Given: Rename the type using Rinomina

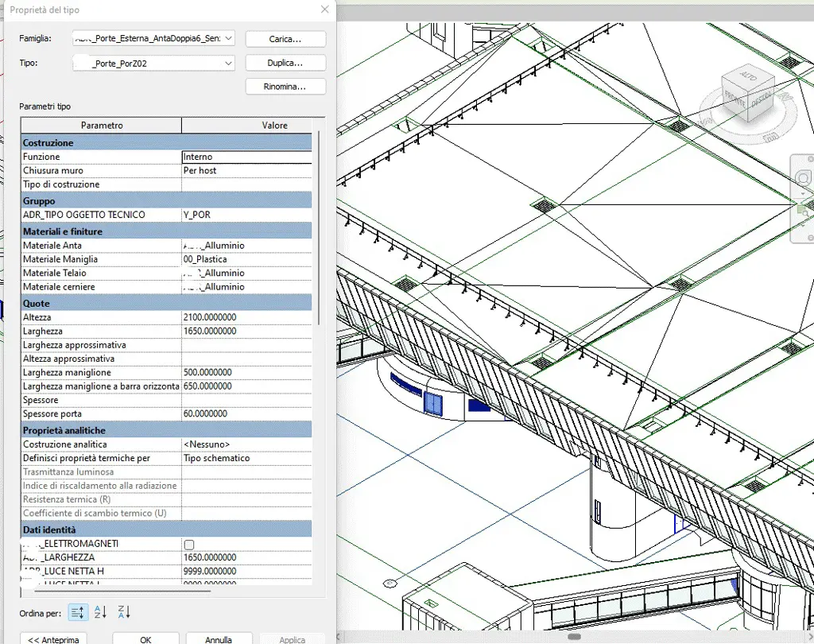Looking at the screenshot, I should [285, 86].
